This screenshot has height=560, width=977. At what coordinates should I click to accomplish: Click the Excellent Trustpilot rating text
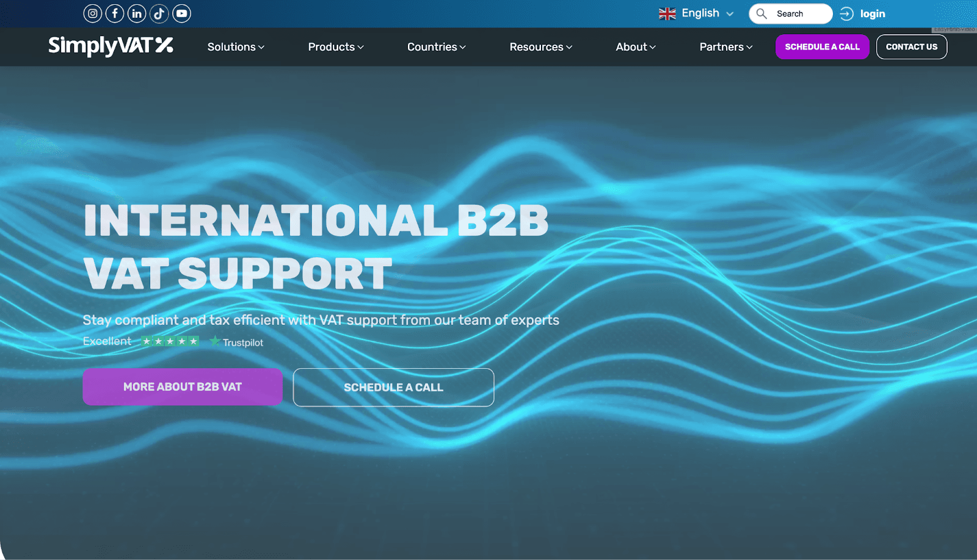click(107, 341)
